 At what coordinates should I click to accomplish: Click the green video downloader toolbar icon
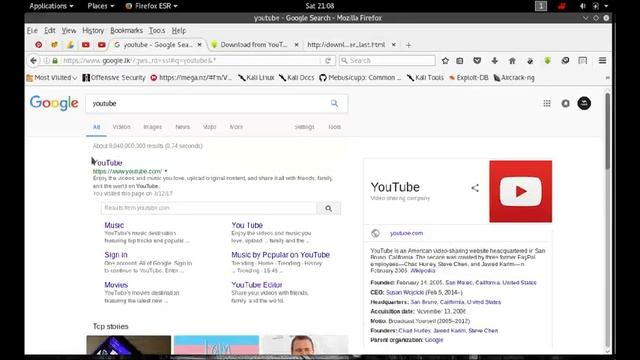547,60
